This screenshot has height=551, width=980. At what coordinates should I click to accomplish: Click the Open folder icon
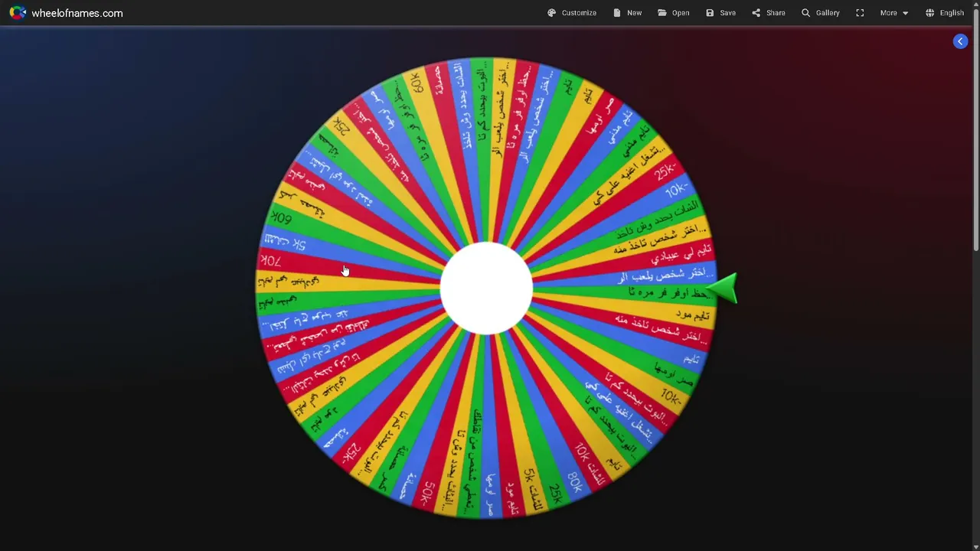[x=661, y=13]
